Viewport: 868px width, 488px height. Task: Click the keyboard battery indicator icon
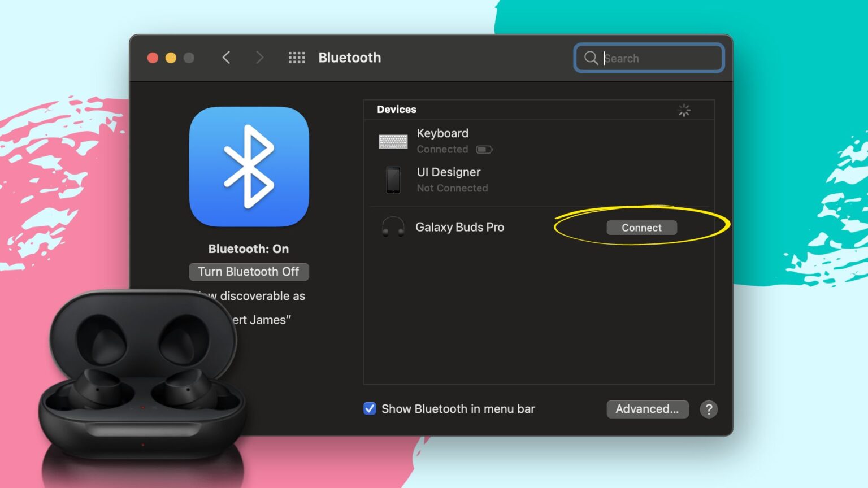tap(484, 150)
